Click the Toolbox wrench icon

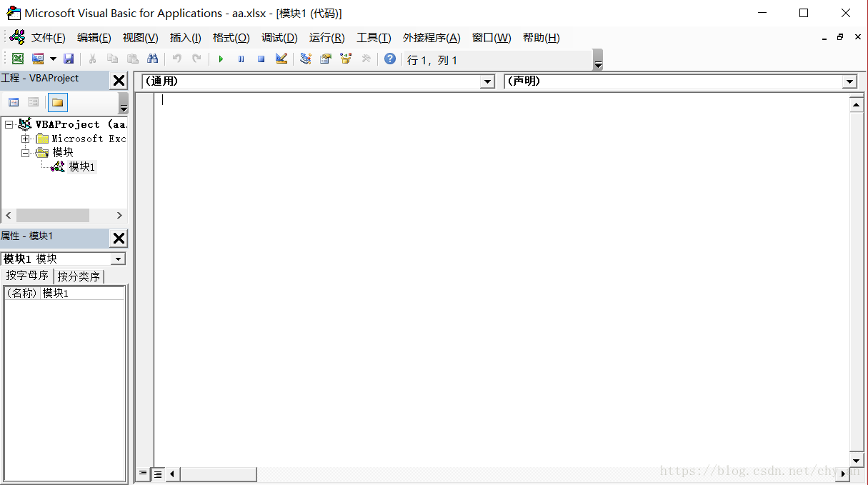pyautogui.click(x=366, y=59)
